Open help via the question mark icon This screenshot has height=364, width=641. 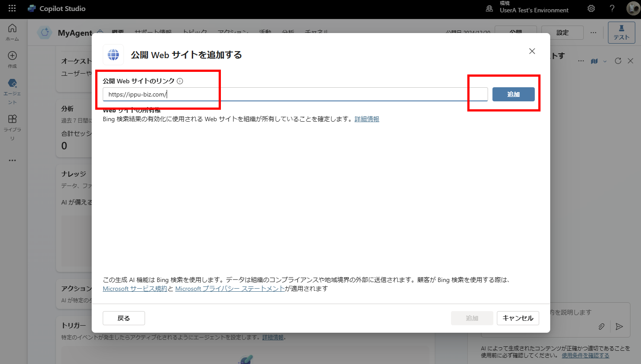click(612, 8)
